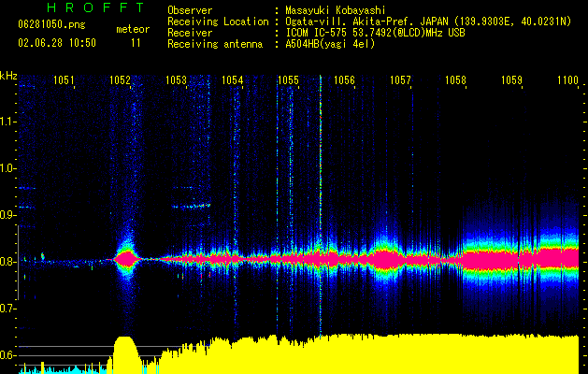
Task: Click the 1100 time marker
Action: (x=567, y=79)
